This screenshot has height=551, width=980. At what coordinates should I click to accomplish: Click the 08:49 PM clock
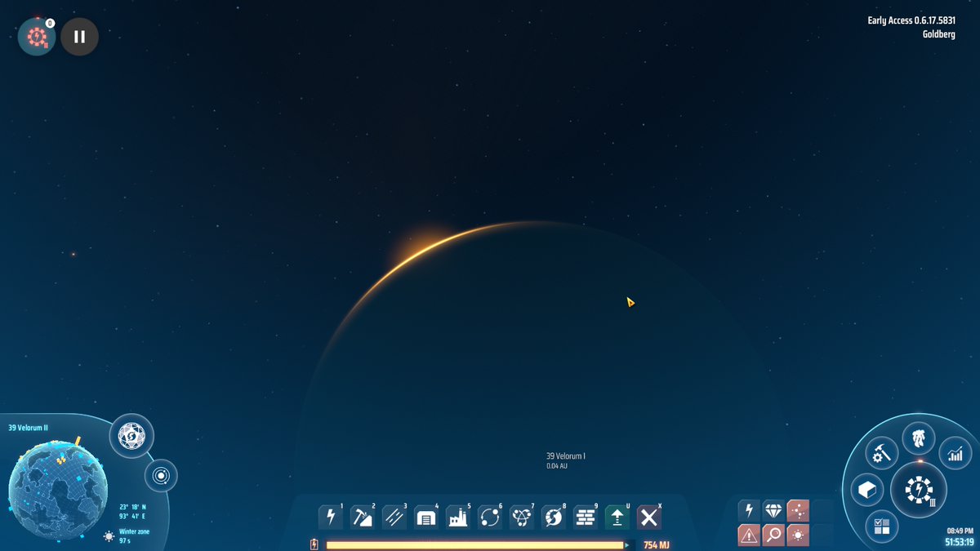click(x=960, y=531)
